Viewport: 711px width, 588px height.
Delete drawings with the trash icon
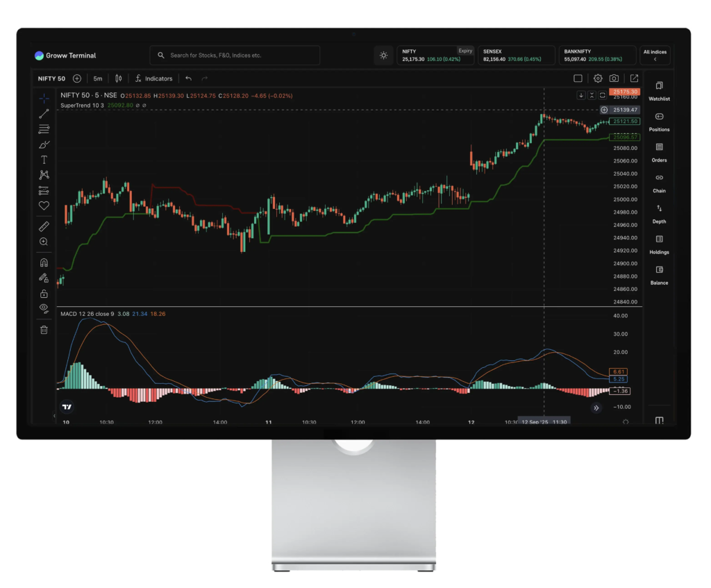click(44, 330)
